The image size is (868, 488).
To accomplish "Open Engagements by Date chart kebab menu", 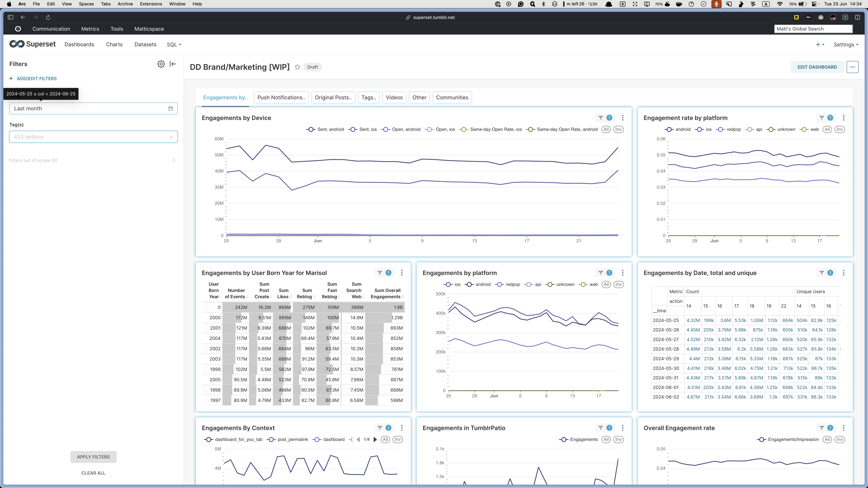I will click(x=844, y=273).
